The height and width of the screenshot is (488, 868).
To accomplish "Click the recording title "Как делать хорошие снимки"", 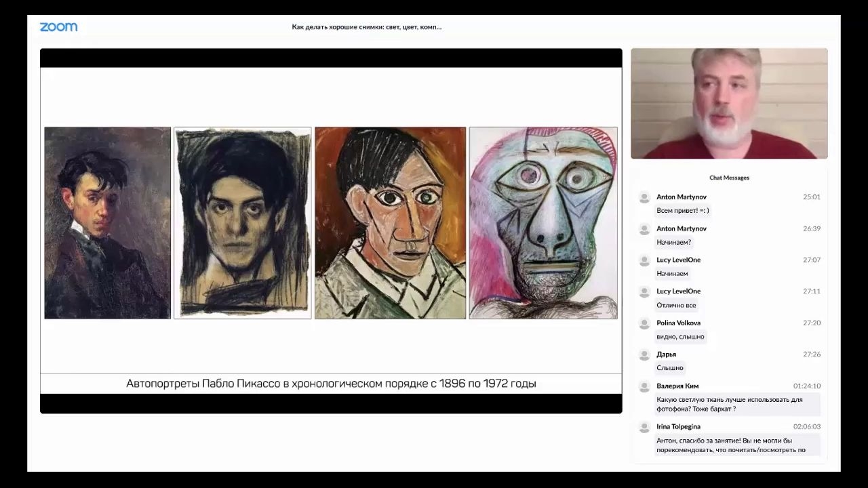I will [x=366, y=27].
